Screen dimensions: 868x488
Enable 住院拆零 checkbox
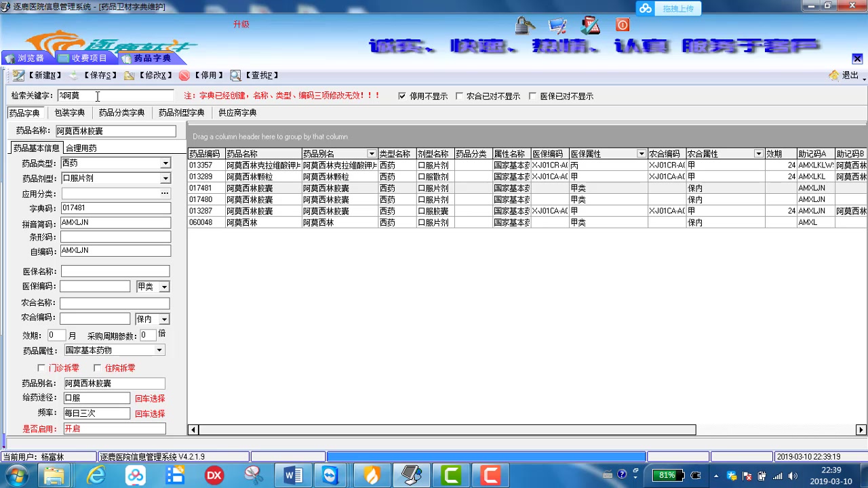pyautogui.click(x=97, y=368)
